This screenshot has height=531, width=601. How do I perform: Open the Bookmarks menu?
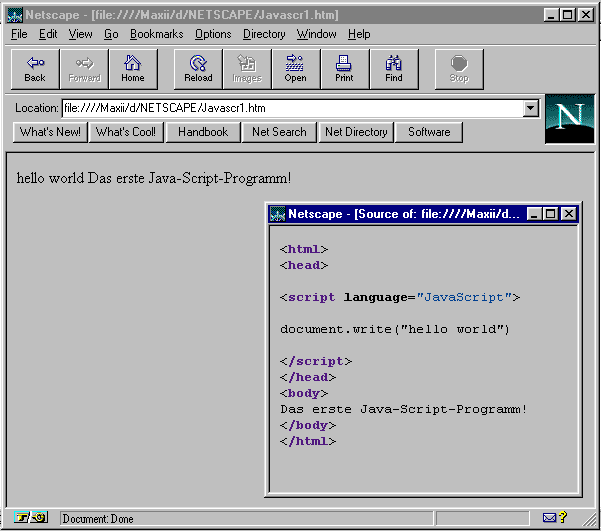click(156, 34)
